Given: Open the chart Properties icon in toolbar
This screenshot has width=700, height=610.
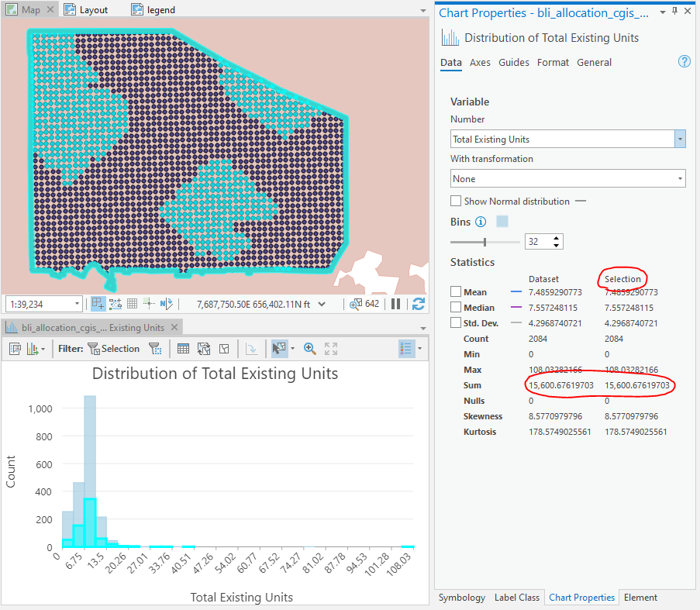Looking at the screenshot, I should (14, 349).
